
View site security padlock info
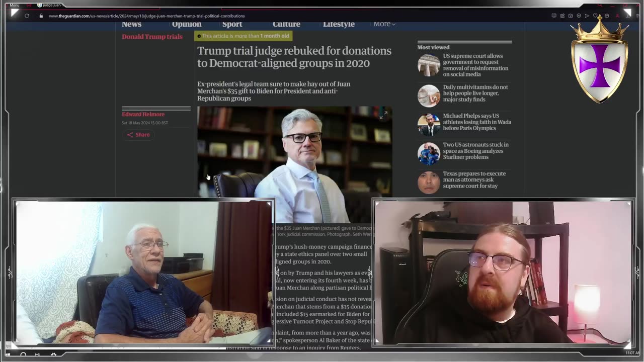click(41, 16)
